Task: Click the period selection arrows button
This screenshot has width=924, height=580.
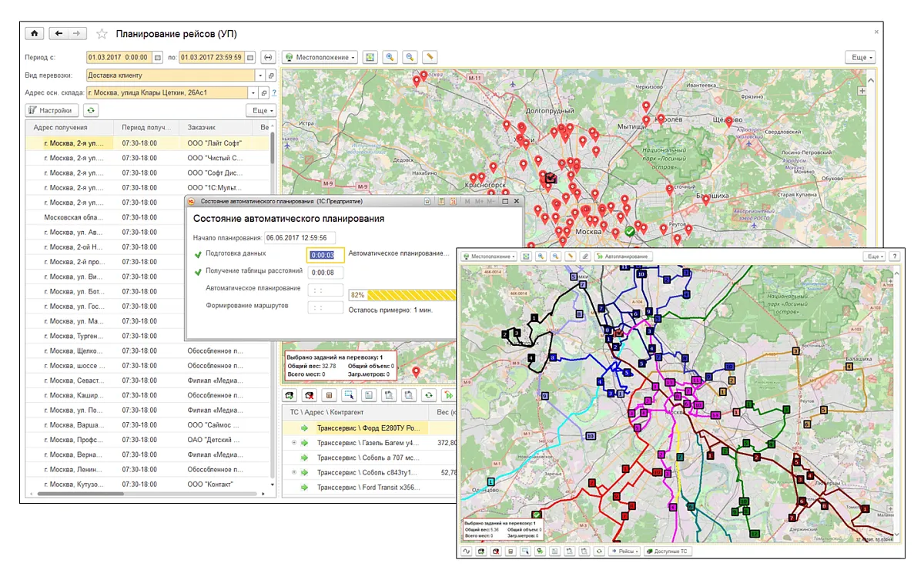Action: click(x=268, y=57)
